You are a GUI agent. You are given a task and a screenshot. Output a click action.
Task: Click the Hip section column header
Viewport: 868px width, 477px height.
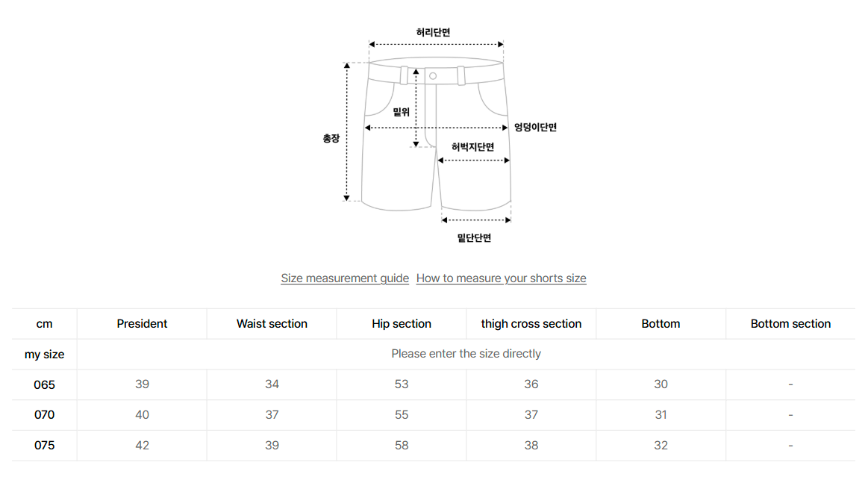[402, 324]
